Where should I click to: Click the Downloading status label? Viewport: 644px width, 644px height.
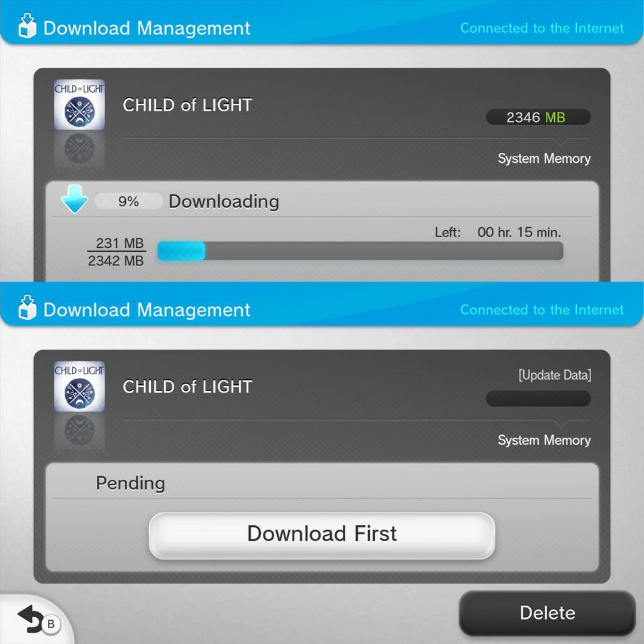tap(224, 201)
